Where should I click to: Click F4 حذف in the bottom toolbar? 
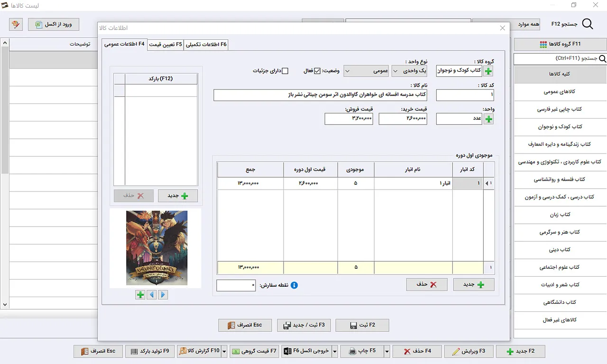[x=417, y=351]
